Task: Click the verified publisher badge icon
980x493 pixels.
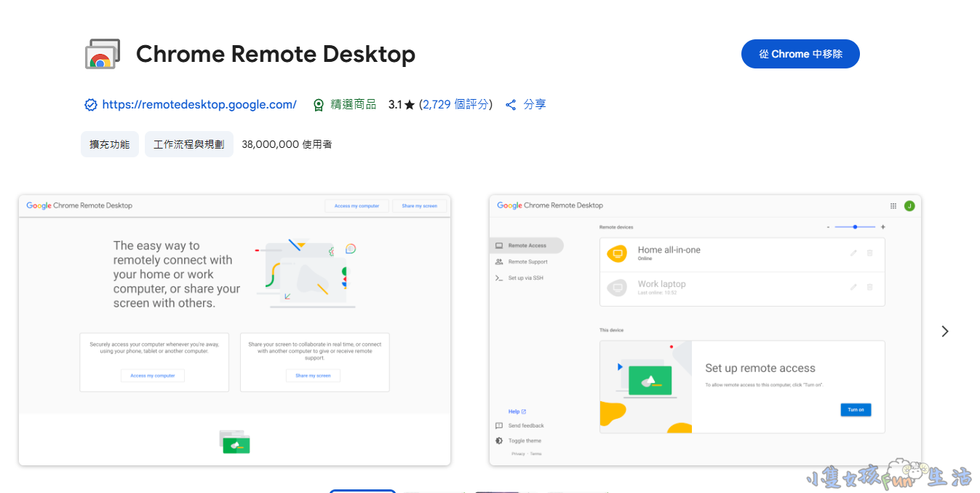Action: pyautogui.click(x=91, y=105)
